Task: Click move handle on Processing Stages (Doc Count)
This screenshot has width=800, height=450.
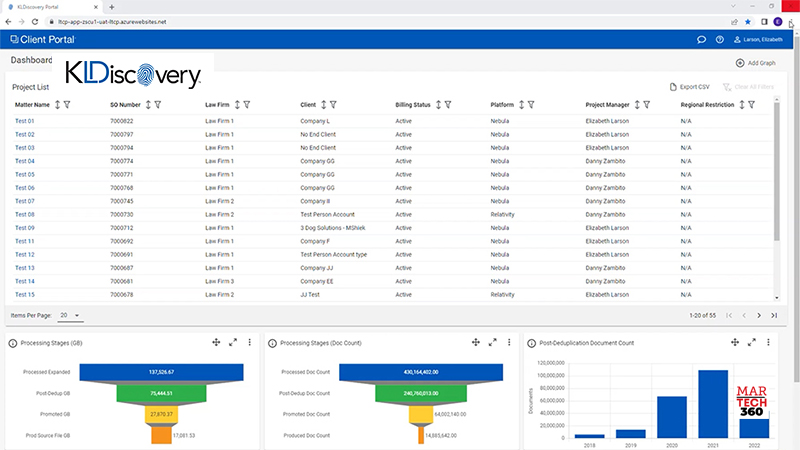Action: click(x=476, y=342)
